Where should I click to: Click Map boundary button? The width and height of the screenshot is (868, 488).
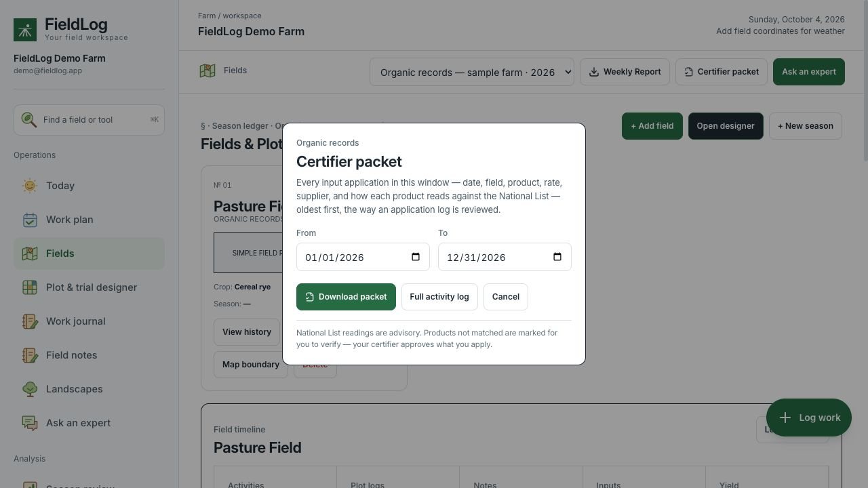[x=251, y=365]
